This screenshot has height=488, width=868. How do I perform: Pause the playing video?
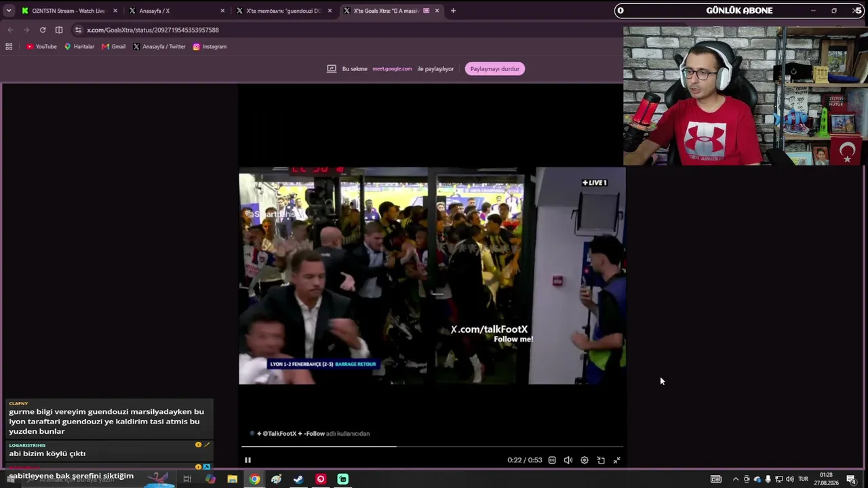coord(248,460)
